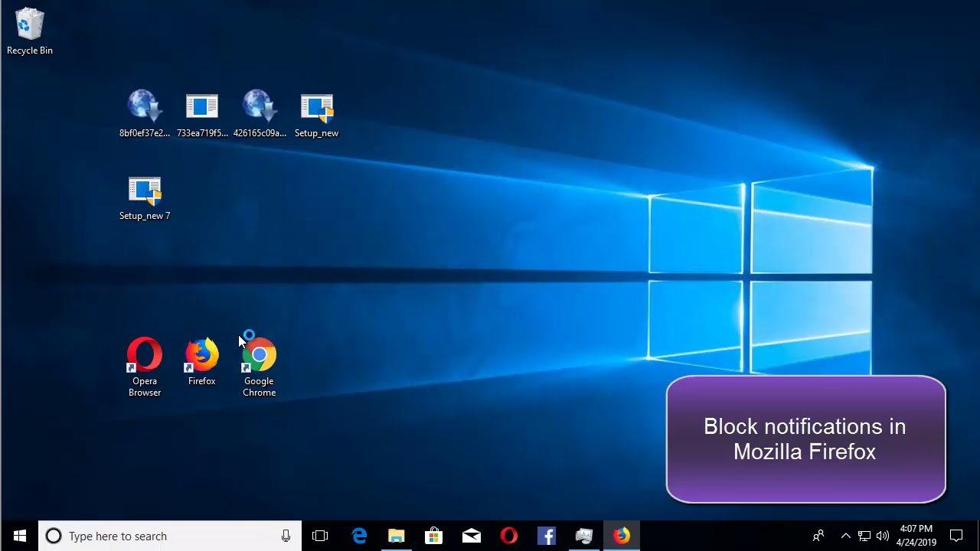This screenshot has height=551, width=980.
Task: Select the 8bf0ef37e2... desktop file
Action: point(145,113)
